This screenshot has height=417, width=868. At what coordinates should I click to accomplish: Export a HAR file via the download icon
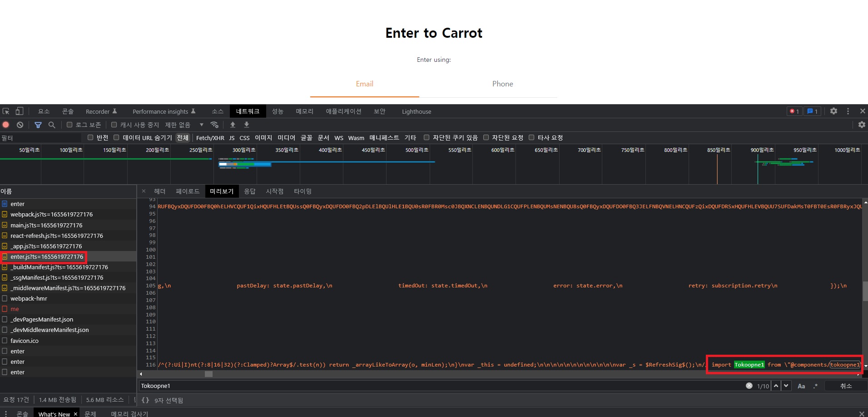(x=247, y=125)
